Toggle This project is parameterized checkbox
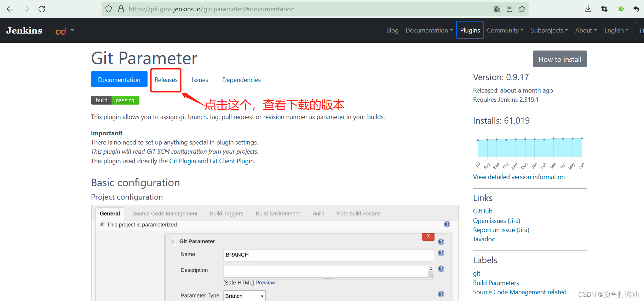The image size is (644, 301). click(x=102, y=224)
